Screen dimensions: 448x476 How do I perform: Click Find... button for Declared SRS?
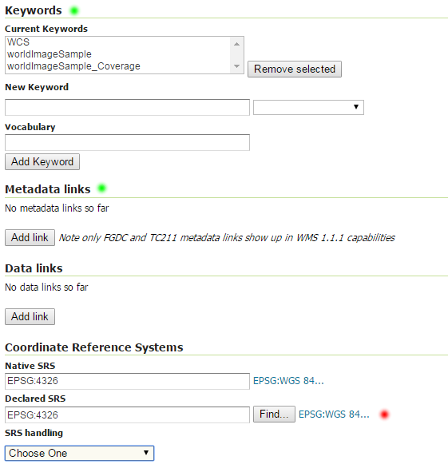pos(274,414)
